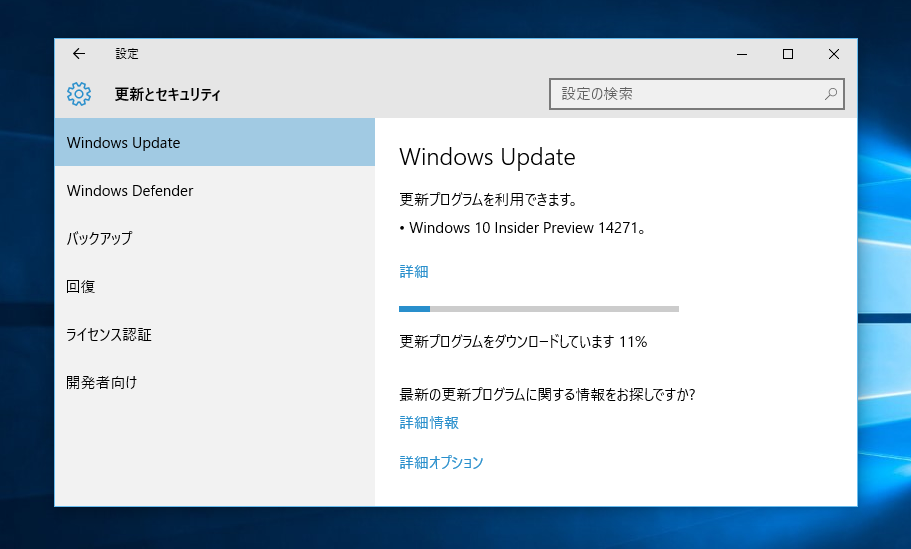Screen dimensions: 911x549
Task: Open the 詳細オプション link
Action: tap(441, 462)
